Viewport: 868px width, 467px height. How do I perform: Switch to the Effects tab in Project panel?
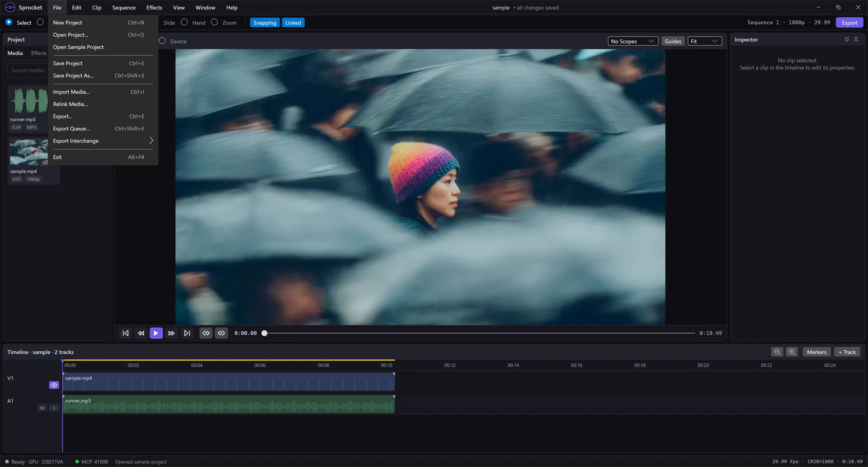point(39,53)
